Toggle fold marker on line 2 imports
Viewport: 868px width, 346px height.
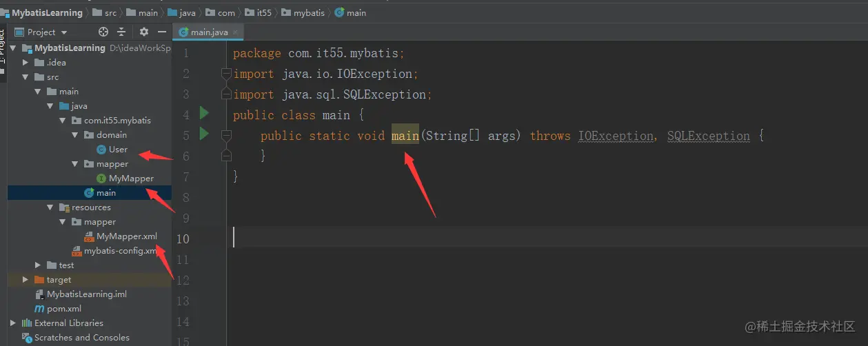pyautogui.click(x=225, y=73)
